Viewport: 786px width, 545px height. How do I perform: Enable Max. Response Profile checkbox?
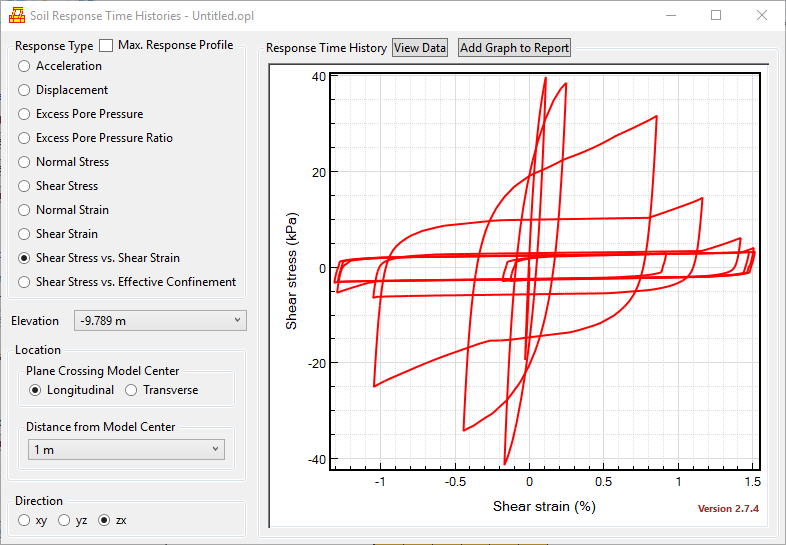[106, 46]
